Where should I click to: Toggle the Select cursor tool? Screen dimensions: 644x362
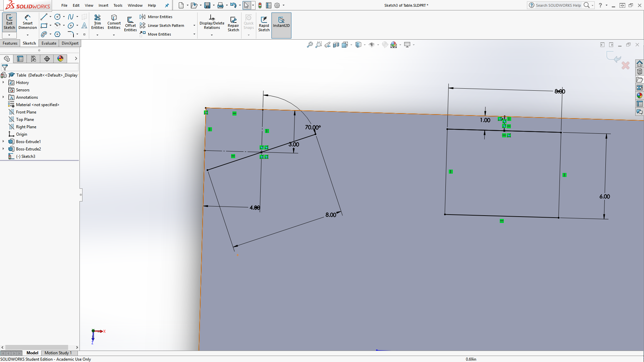[x=247, y=5]
